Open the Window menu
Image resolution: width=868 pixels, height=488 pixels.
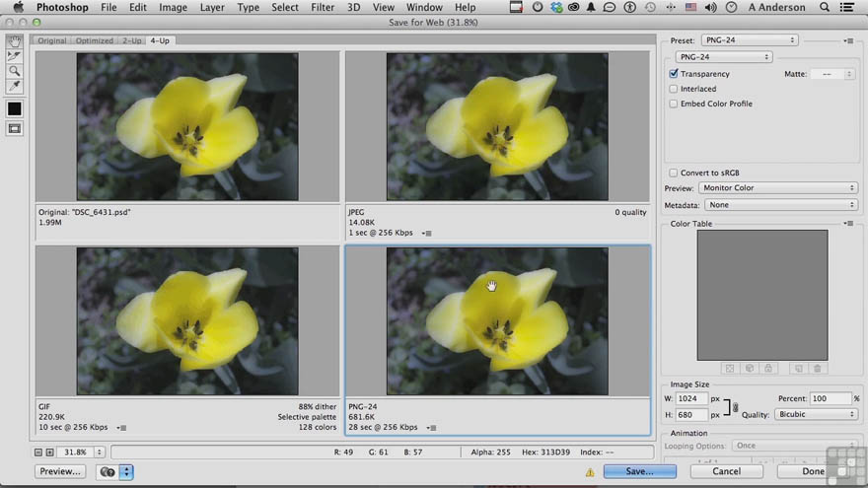(x=424, y=7)
